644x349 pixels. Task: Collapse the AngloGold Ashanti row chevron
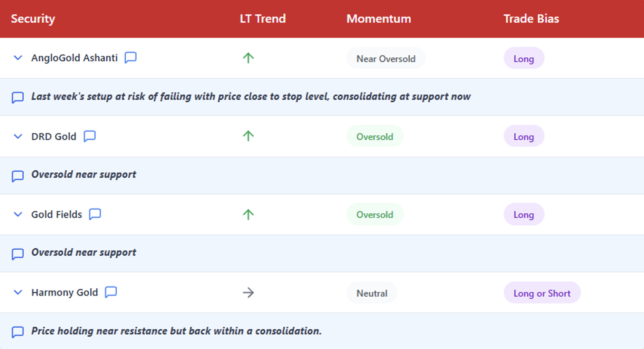(18, 58)
